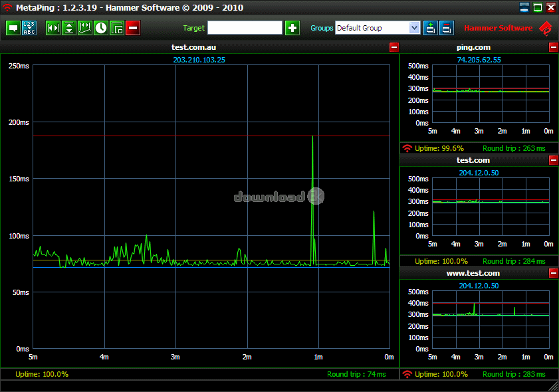Remove the test.com graph panel
The height and width of the screenshot is (392, 559).
pyautogui.click(x=554, y=160)
